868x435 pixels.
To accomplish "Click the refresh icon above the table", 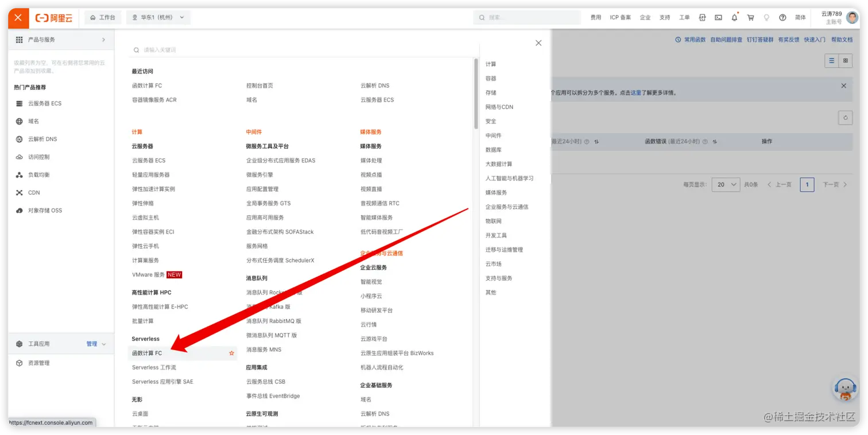I will pyautogui.click(x=845, y=118).
